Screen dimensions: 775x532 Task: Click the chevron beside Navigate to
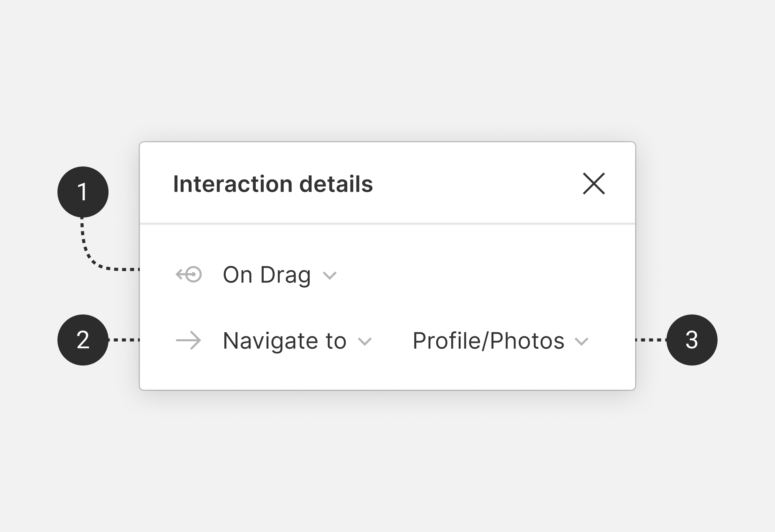click(364, 342)
